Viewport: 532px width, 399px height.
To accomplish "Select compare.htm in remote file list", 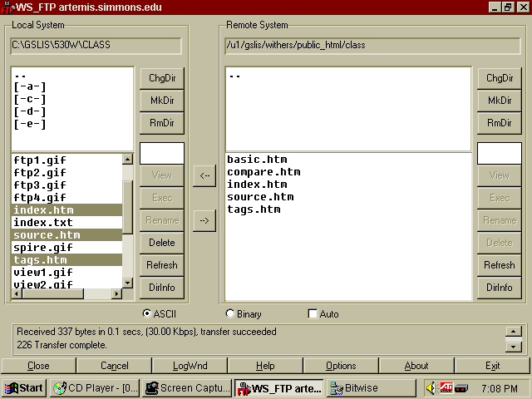I will click(x=264, y=172).
